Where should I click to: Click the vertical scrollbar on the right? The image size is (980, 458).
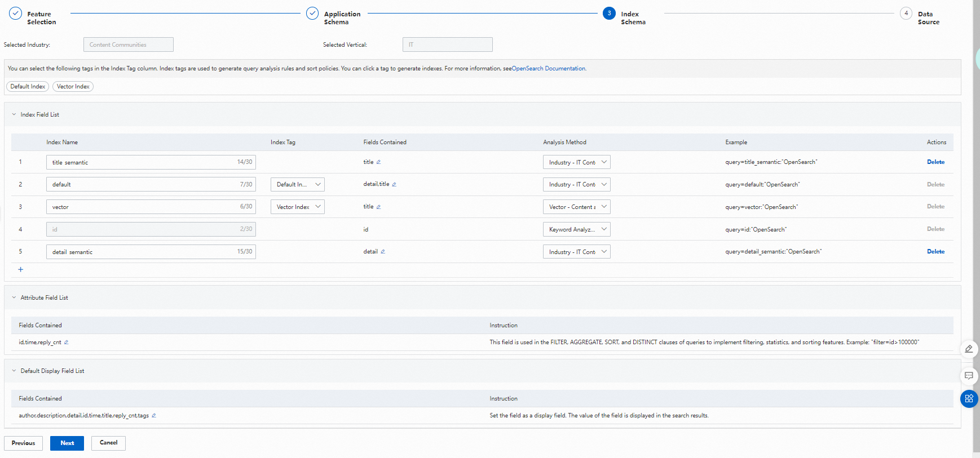pyautogui.click(x=976, y=225)
